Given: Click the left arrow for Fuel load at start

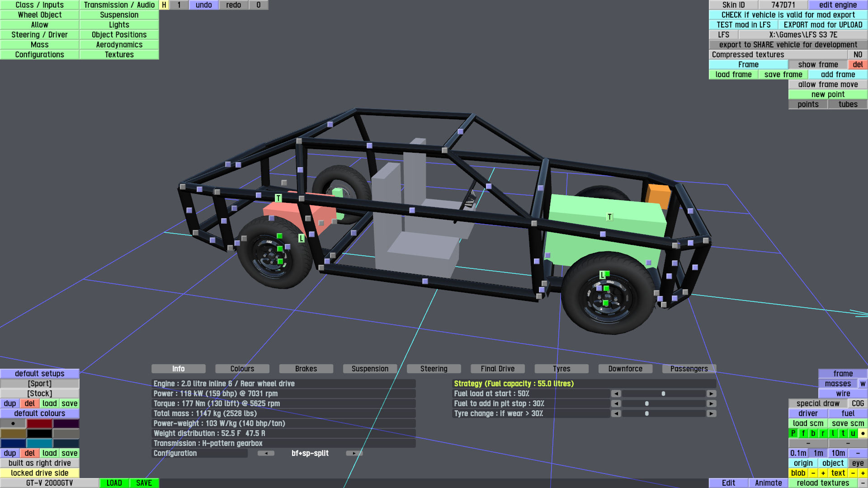Looking at the screenshot, I should [x=616, y=394].
